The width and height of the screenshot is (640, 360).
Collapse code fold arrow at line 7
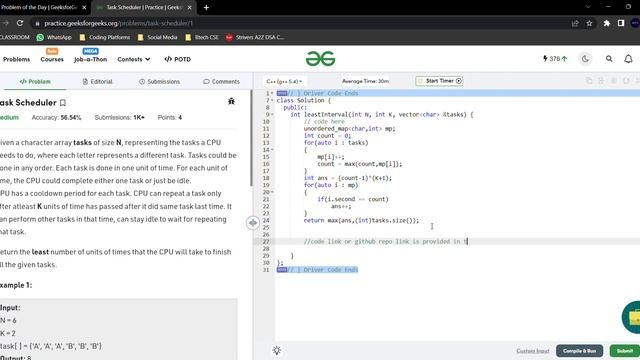273,100
